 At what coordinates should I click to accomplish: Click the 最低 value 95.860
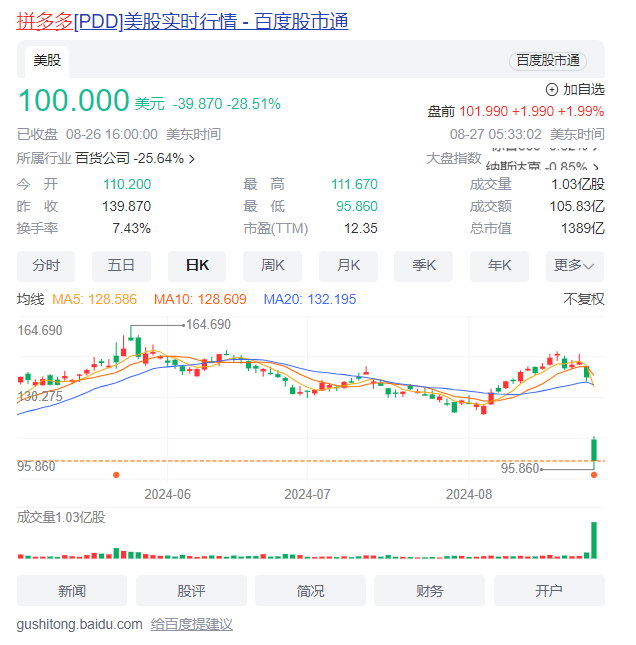tap(357, 206)
